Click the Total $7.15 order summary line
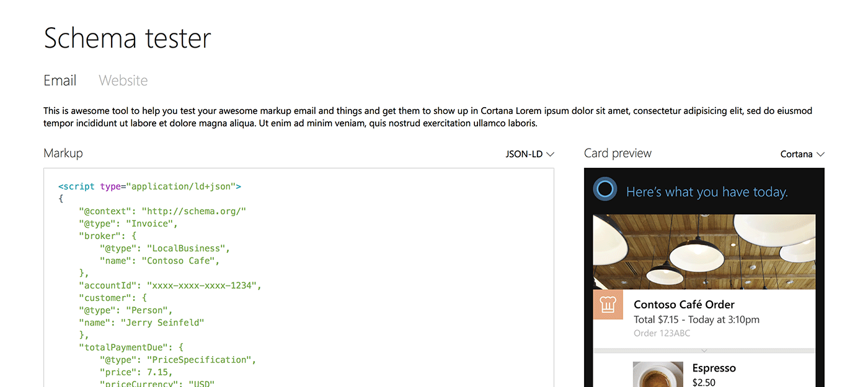This screenshot has width=868, height=387. coord(696,320)
